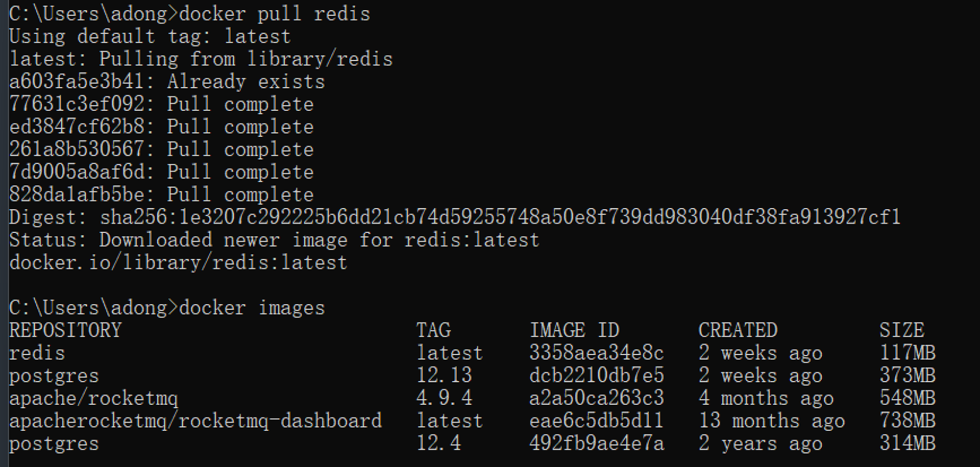Click image ID dcb2210db7e5
Viewport: 980px width, 467px height.
[x=596, y=376]
